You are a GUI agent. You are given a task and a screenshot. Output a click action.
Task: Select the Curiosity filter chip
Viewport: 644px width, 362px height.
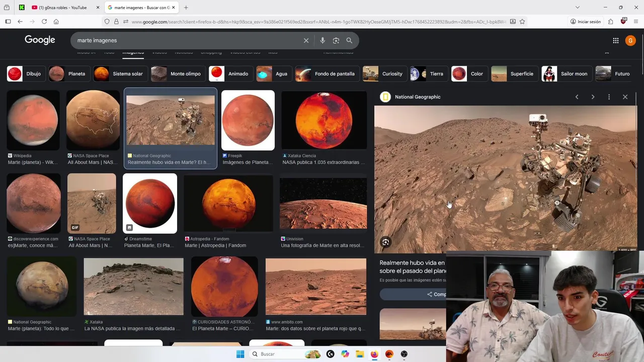[384, 74]
